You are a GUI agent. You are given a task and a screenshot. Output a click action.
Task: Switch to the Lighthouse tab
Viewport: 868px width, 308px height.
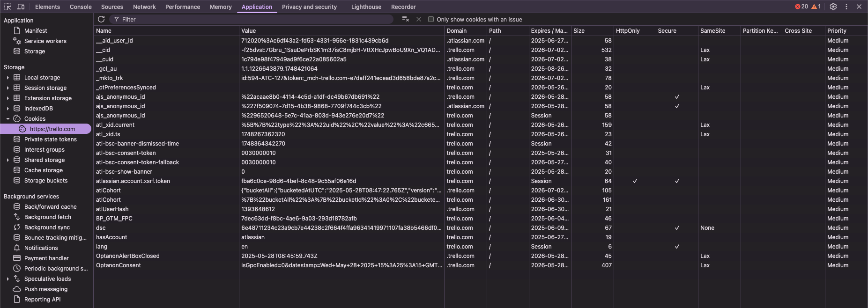[366, 7]
